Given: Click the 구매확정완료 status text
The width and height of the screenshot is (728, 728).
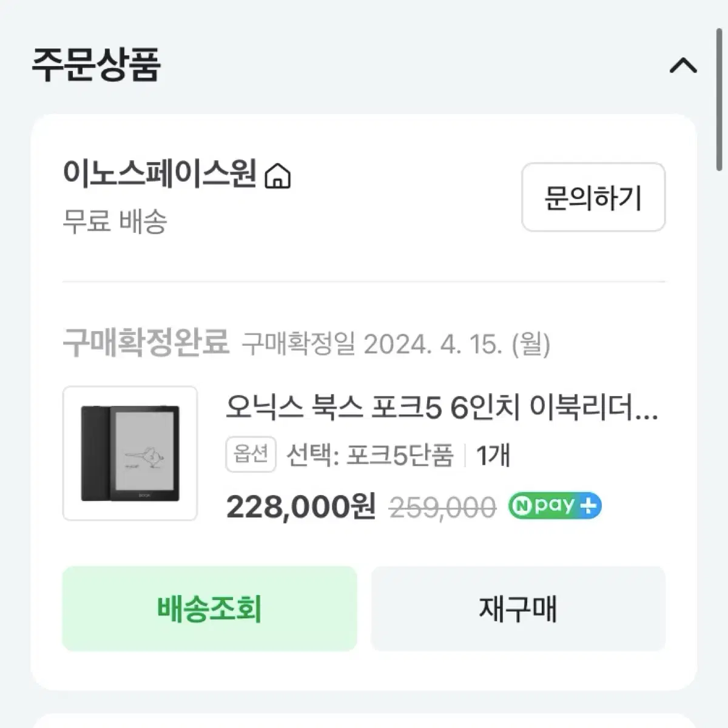Looking at the screenshot, I should (x=146, y=343).
